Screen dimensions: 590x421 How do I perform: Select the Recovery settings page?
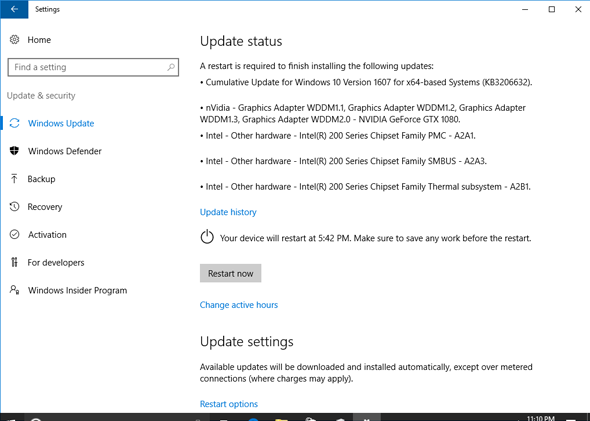click(45, 207)
